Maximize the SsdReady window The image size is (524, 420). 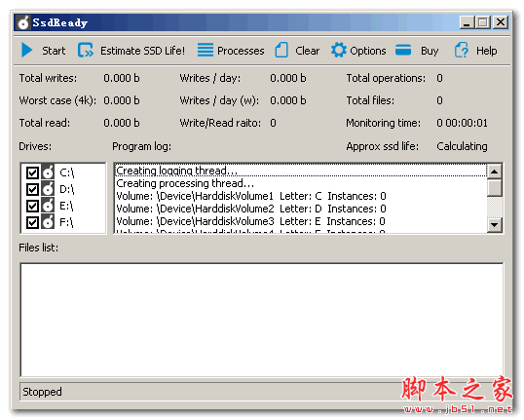pyautogui.click(x=483, y=22)
